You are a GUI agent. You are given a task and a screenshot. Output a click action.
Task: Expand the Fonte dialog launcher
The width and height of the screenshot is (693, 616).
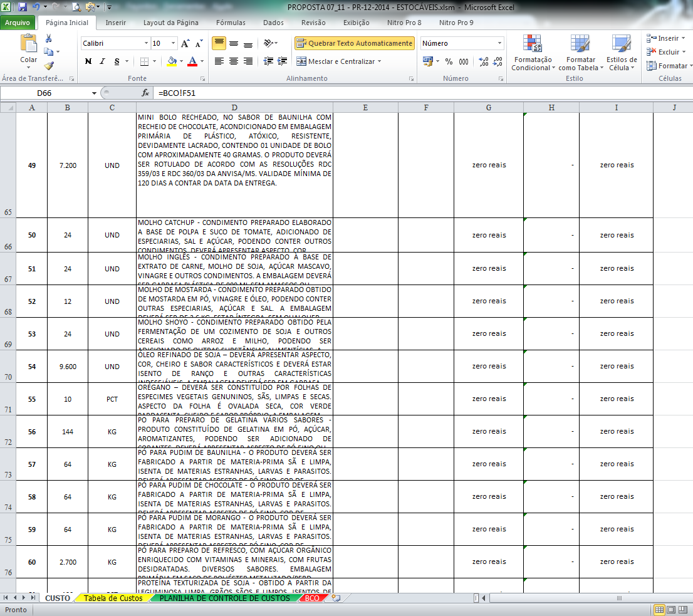(202, 79)
